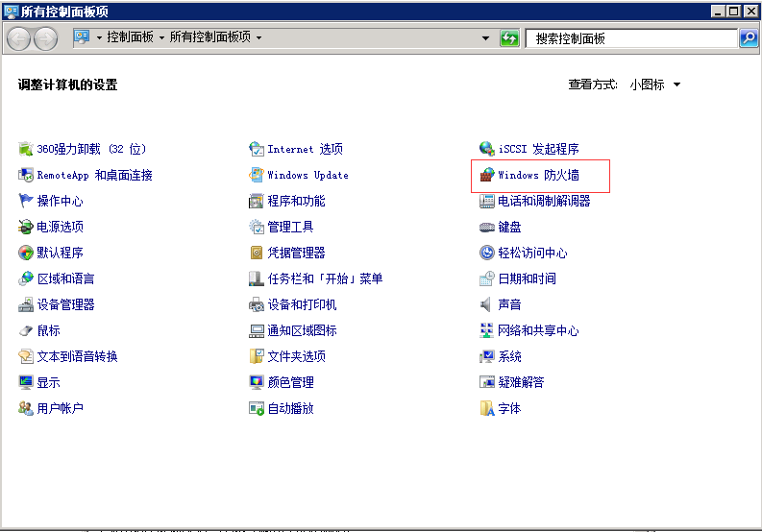Expand dropdown arrow after 所有控制面板项 breadcrumb

pyautogui.click(x=259, y=38)
